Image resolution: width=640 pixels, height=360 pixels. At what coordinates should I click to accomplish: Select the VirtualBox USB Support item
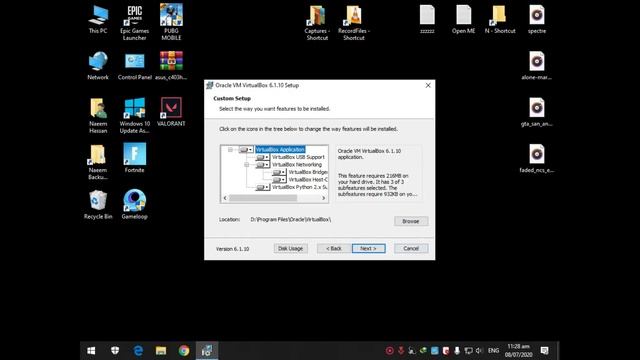point(298,157)
